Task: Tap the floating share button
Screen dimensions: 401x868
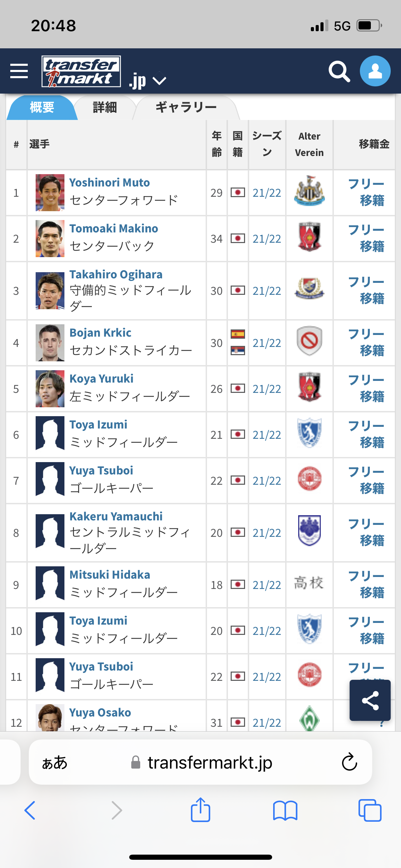Action: [x=370, y=700]
